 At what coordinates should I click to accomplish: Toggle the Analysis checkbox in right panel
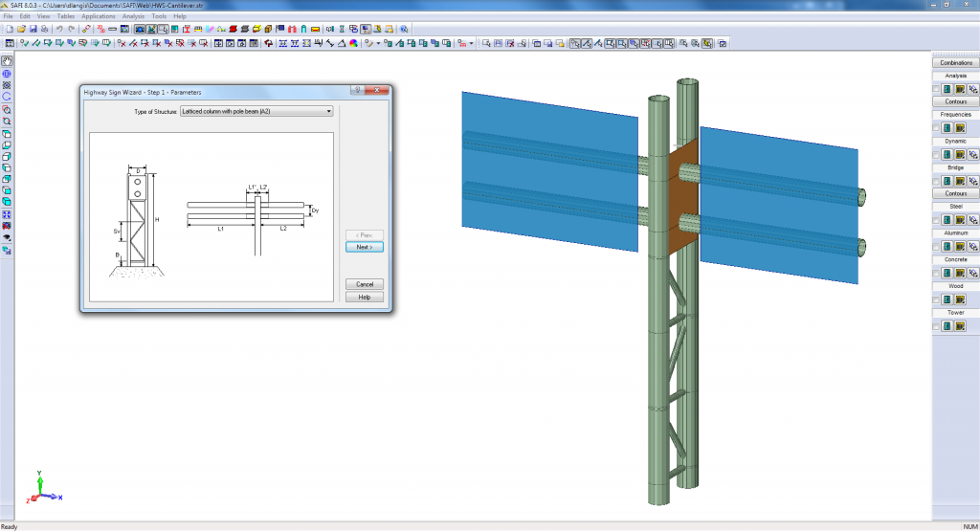(936, 89)
